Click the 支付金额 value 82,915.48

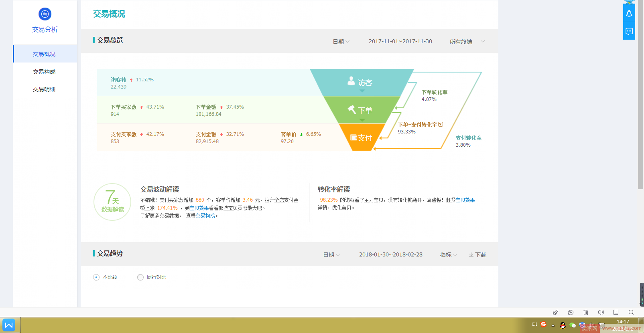207,141
